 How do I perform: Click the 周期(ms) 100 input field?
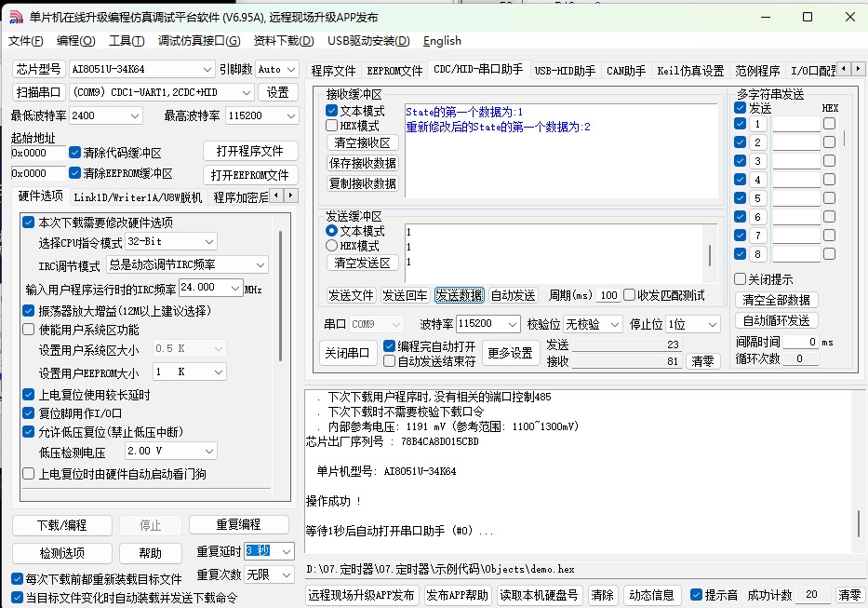[609, 295]
